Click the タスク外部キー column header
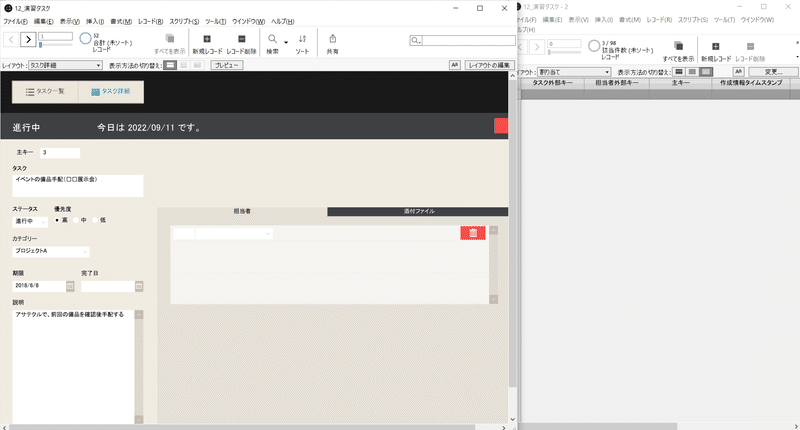Viewport: 800px width, 430px height. pos(552,83)
